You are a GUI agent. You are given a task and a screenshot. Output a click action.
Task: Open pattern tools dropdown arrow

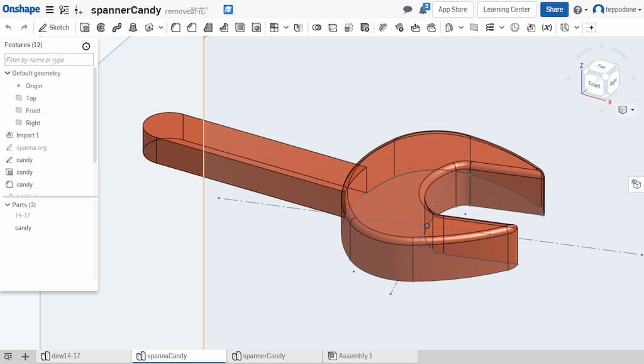pos(286,28)
